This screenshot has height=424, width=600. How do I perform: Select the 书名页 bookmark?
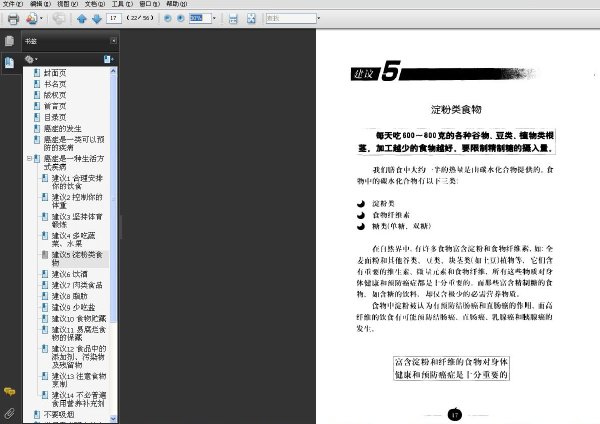coord(55,84)
